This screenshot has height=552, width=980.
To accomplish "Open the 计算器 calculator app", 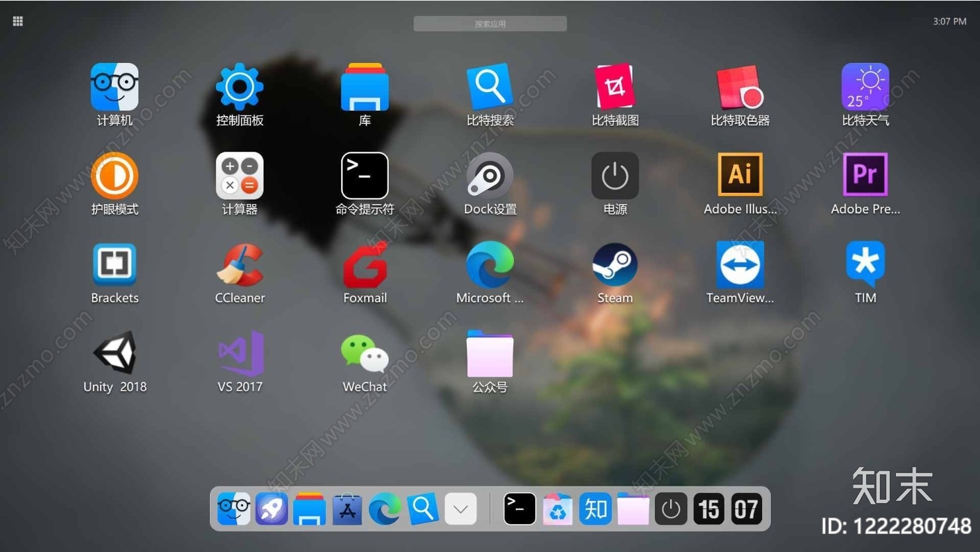I will coord(240,176).
